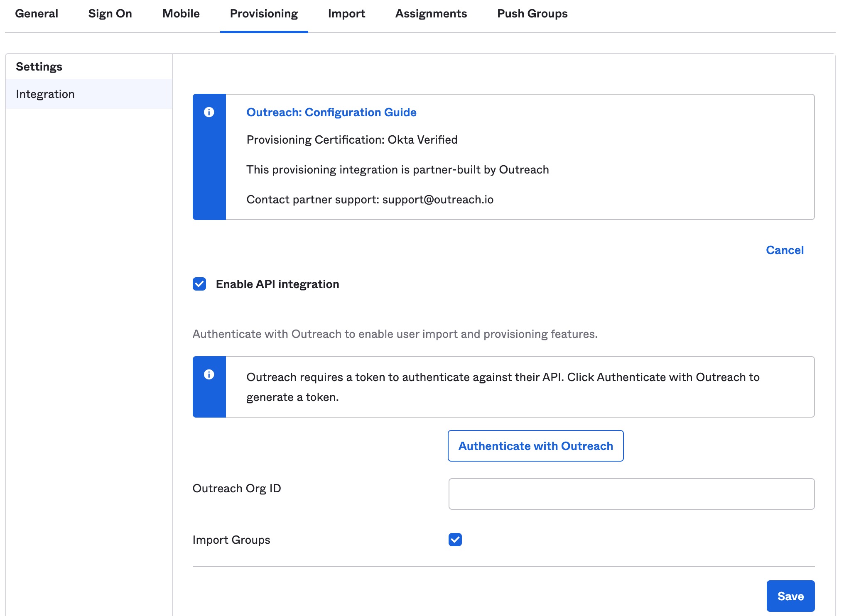Go to the Mobile tab
Image resolution: width=844 pixels, height=616 pixels.
point(181,14)
